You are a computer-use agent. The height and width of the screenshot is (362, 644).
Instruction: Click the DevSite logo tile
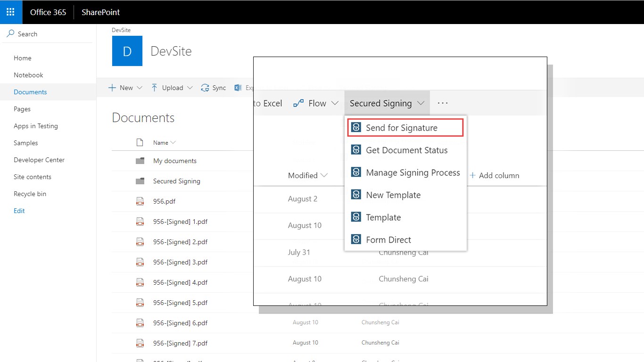coord(127,51)
